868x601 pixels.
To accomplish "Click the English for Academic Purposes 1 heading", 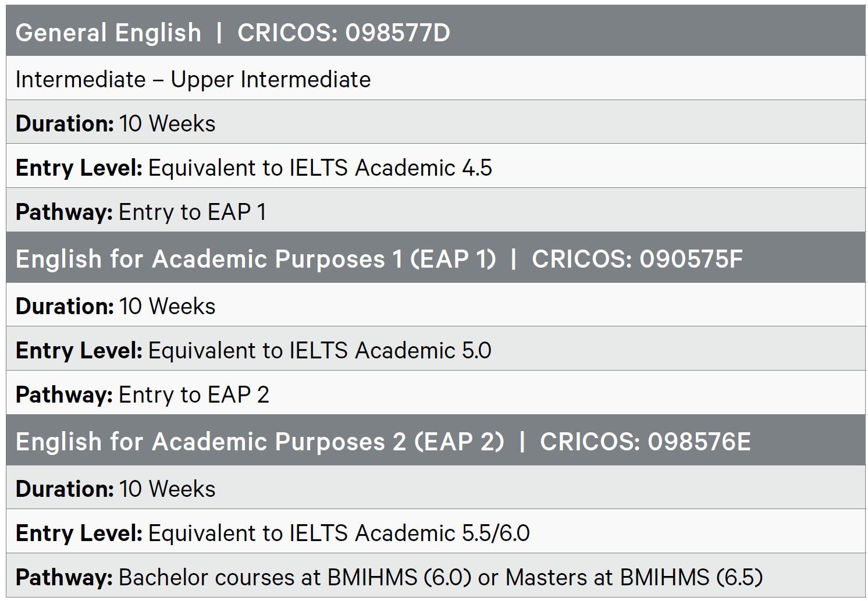I will click(256, 259).
